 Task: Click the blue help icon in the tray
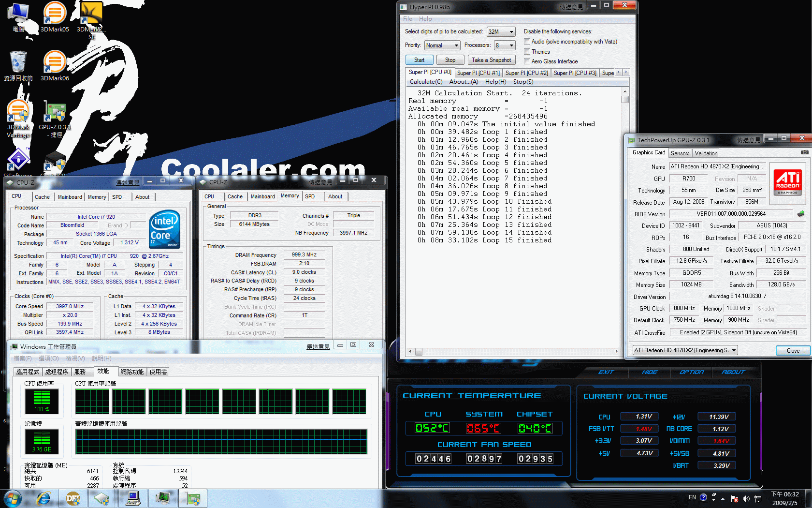tap(703, 497)
